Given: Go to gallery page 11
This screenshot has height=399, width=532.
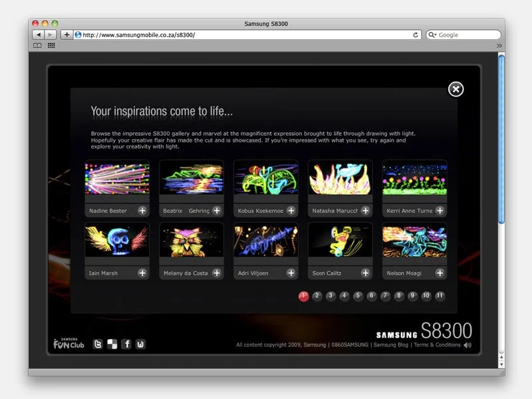Looking at the screenshot, I should (440, 296).
